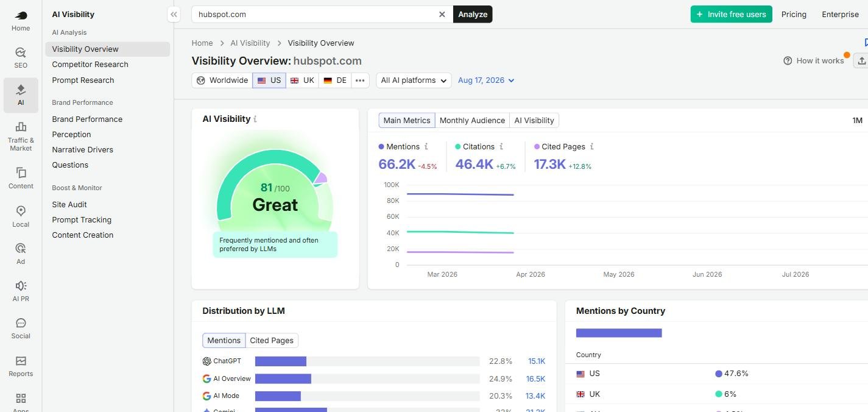Viewport: 868px width, 412px height.
Task: Toggle the Citations chart series
Action: [x=475, y=146]
